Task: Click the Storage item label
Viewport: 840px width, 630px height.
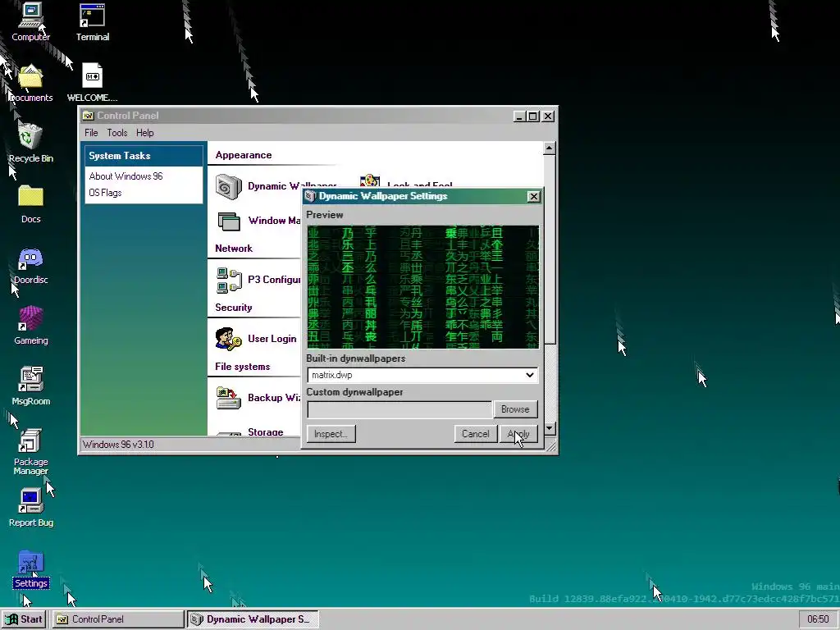Action: pyautogui.click(x=265, y=431)
